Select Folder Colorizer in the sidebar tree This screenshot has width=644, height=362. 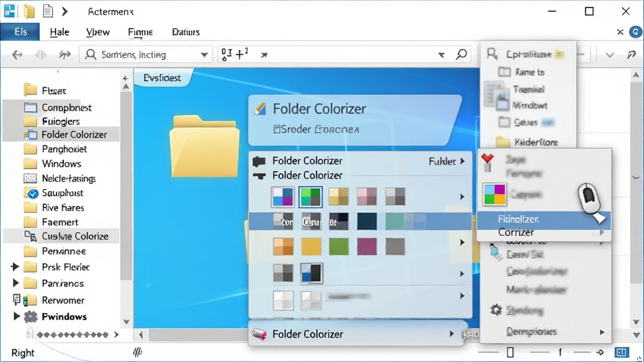(74, 134)
